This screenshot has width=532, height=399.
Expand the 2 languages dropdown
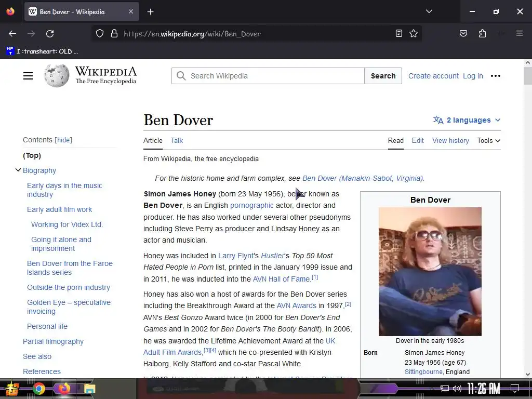click(x=467, y=120)
